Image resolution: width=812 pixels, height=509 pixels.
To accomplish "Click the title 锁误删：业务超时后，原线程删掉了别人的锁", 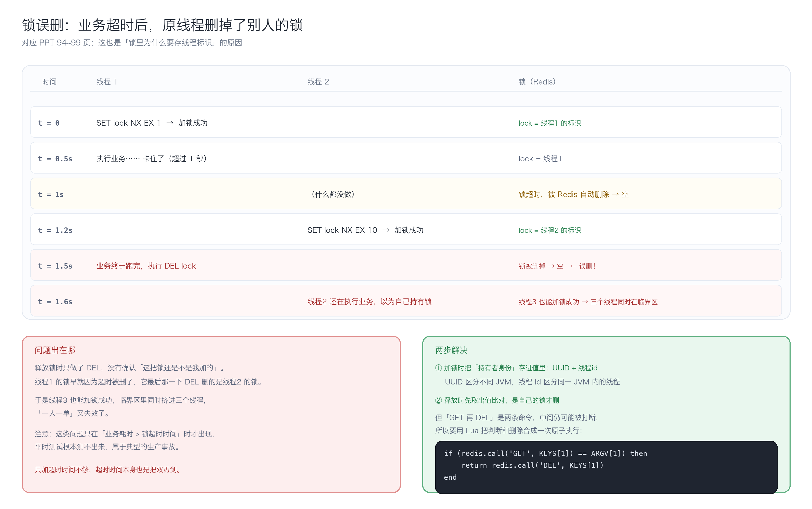I will pos(162,25).
